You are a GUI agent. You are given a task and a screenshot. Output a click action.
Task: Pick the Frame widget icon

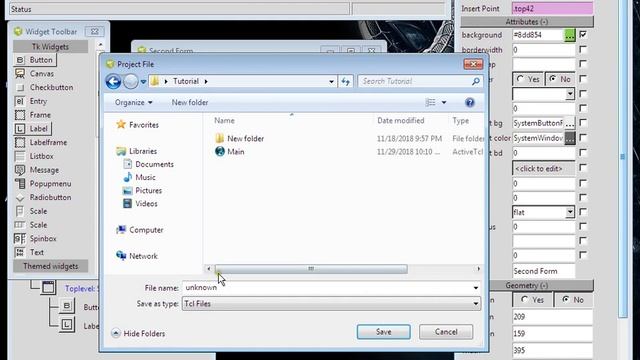coord(20,115)
